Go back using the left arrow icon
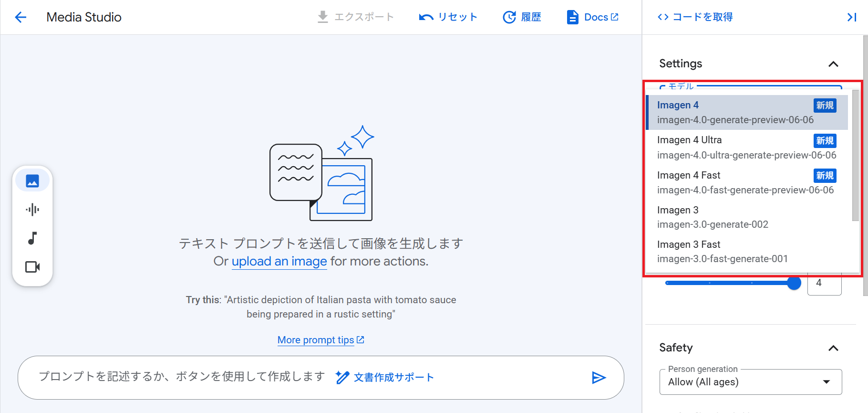The image size is (868, 413). tap(21, 17)
